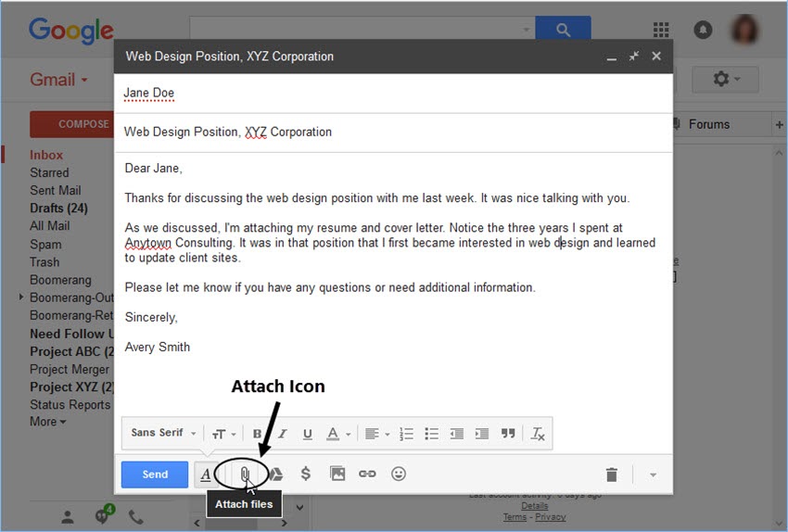Open the text alignment dropdown
Screen dimensions: 788x532
tap(377, 434)
